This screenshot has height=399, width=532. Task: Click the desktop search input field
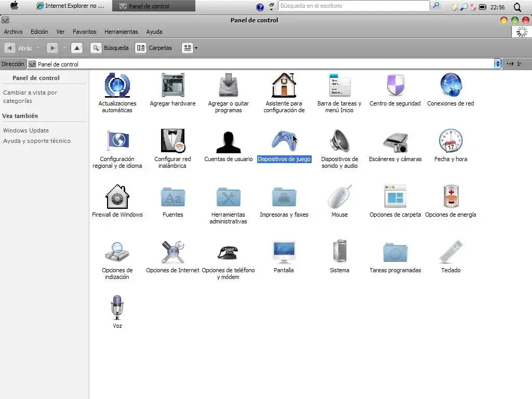[x=353, y=6]
